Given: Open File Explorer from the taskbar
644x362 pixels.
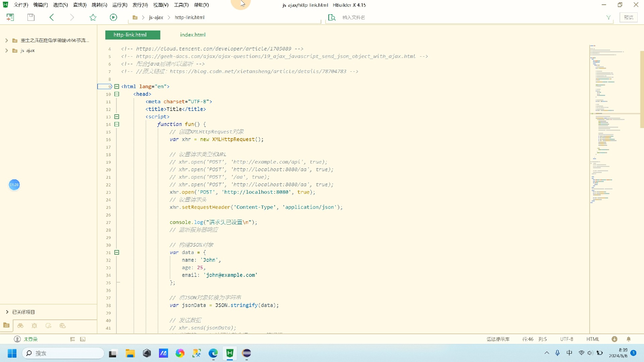Looking at the screenshot, I should (130, 353).
